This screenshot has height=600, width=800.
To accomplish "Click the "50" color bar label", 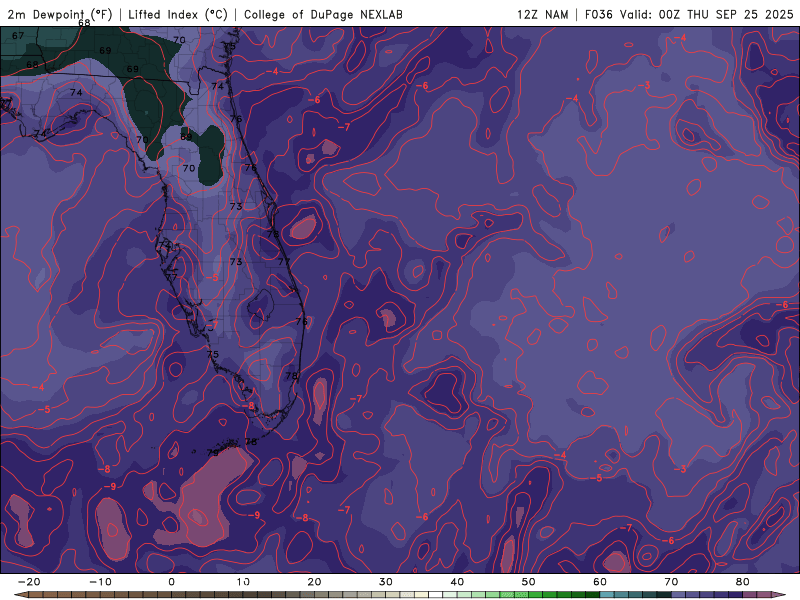I will (529, 582).
